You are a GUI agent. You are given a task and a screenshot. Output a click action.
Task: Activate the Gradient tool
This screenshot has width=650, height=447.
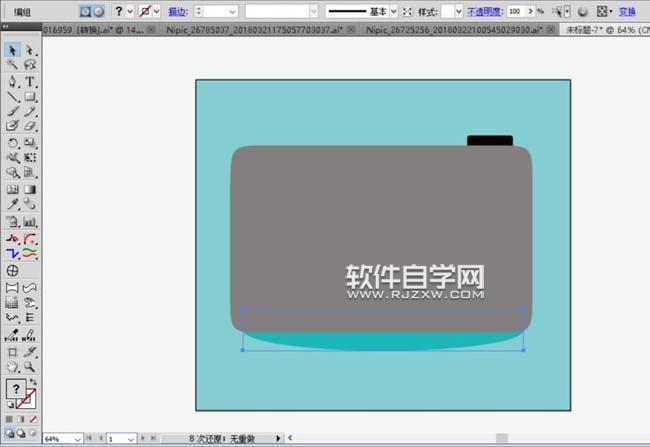pos(29,189)
